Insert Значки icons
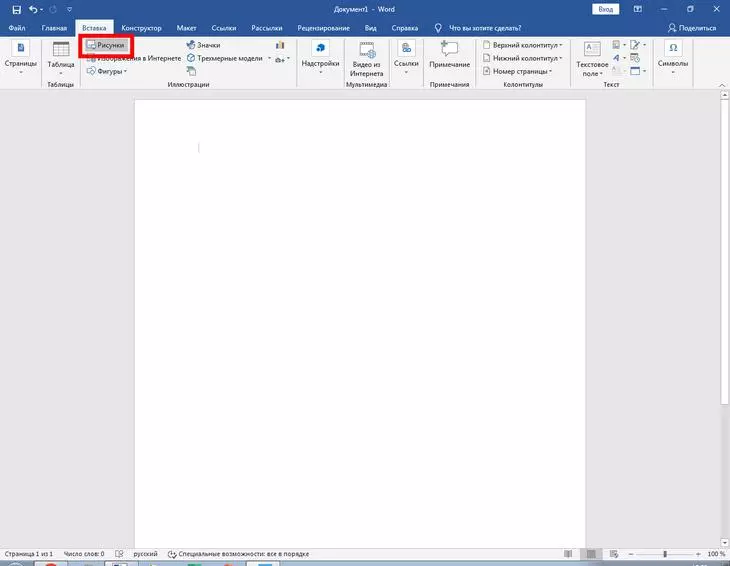The height and width of the screenshot is (566, 730). [x=203, y=45]
